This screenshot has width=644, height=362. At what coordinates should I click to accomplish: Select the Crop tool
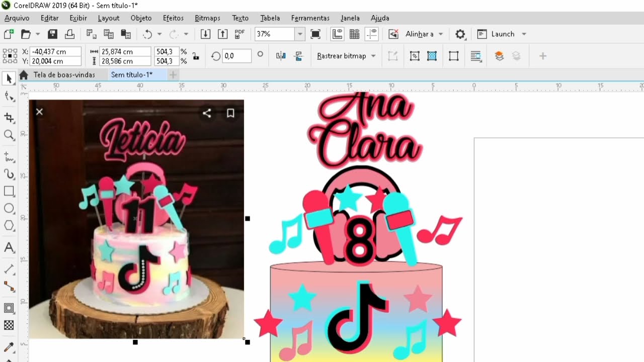9,118
